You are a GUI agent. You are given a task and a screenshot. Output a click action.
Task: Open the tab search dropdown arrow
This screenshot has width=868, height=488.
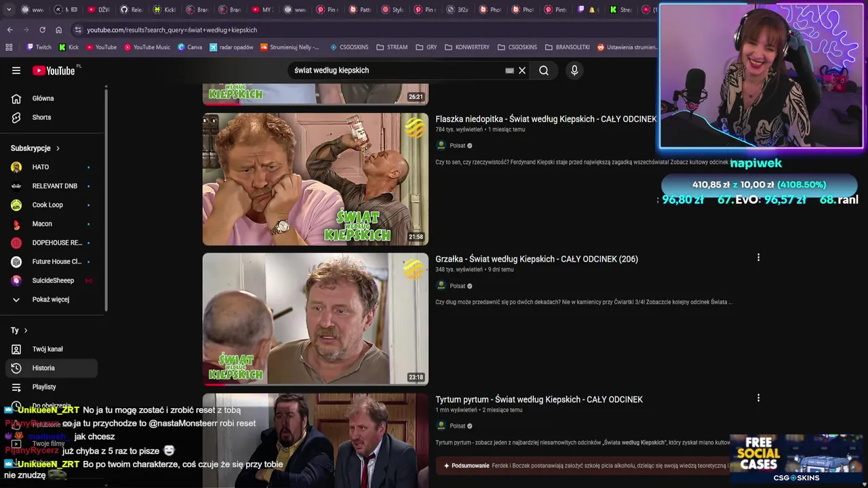9,9
